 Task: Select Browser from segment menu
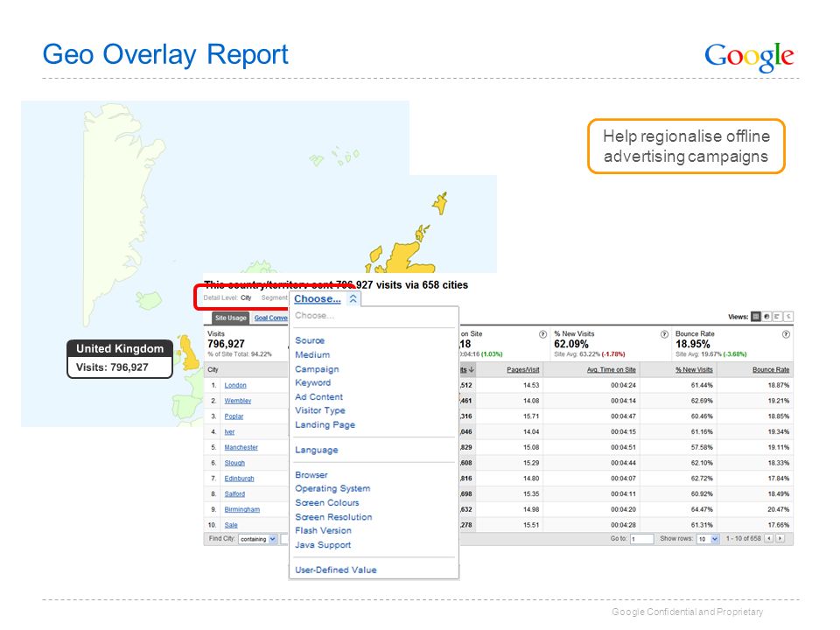311,474
